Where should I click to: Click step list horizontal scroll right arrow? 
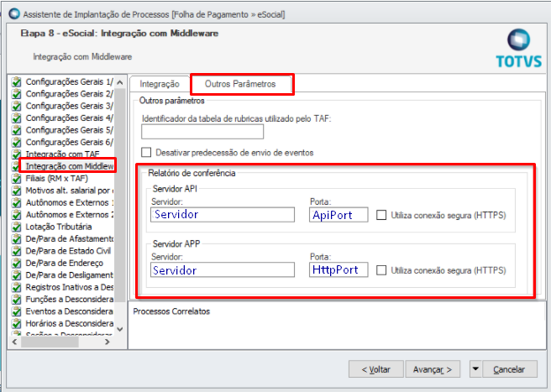[x=108, y=342]
